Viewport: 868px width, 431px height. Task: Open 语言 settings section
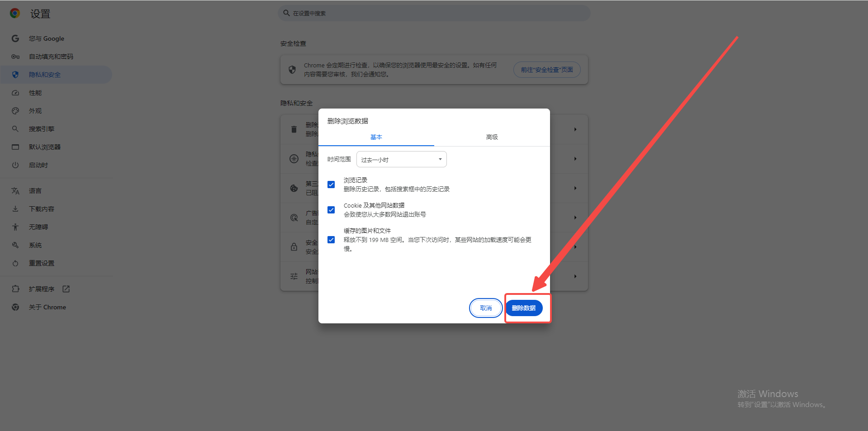[x=56, y=191]
